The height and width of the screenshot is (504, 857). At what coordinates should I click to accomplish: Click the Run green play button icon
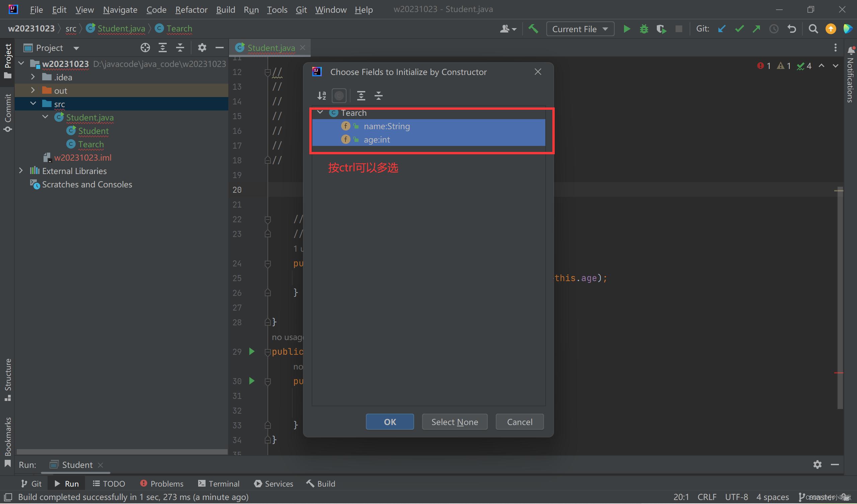click(x=626, y=28)
